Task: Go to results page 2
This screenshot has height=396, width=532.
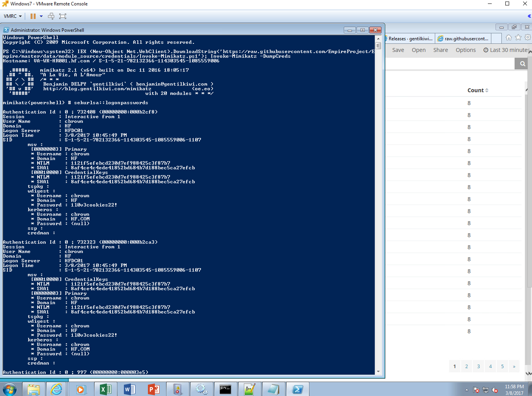Action: tap(467, 366)
